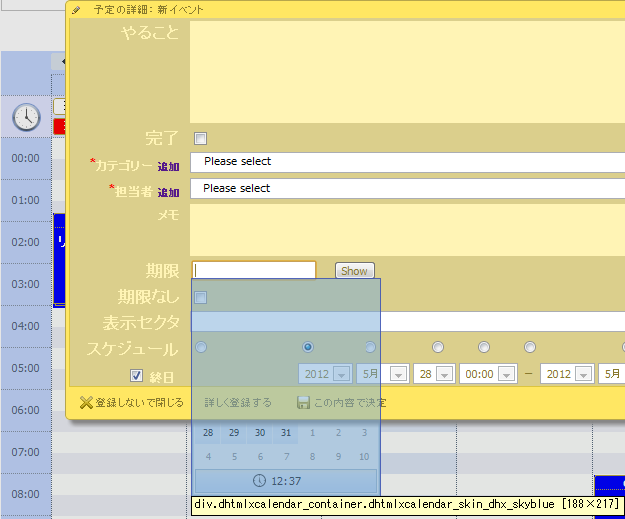Viewport: 625px width, 519px height.
Task: Open the start month 5月 dropdown
Action: pyautogui.click(x=383, y=374)
